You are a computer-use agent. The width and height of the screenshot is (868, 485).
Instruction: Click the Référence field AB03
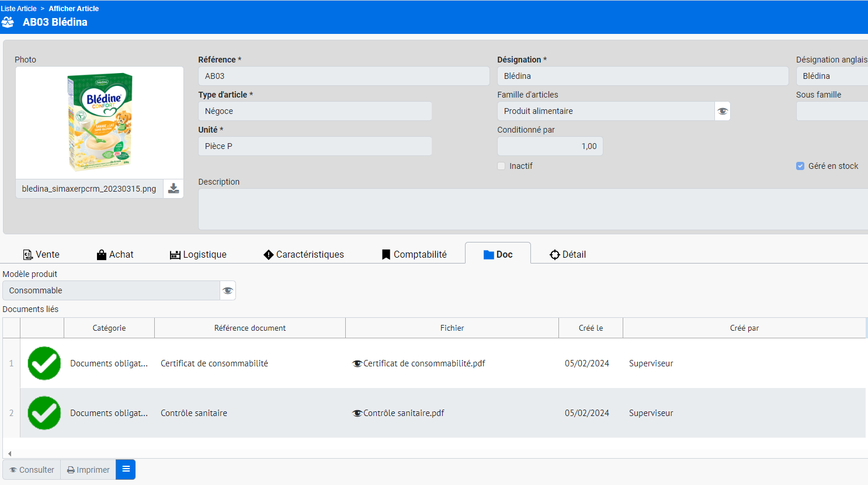point(344,76)
